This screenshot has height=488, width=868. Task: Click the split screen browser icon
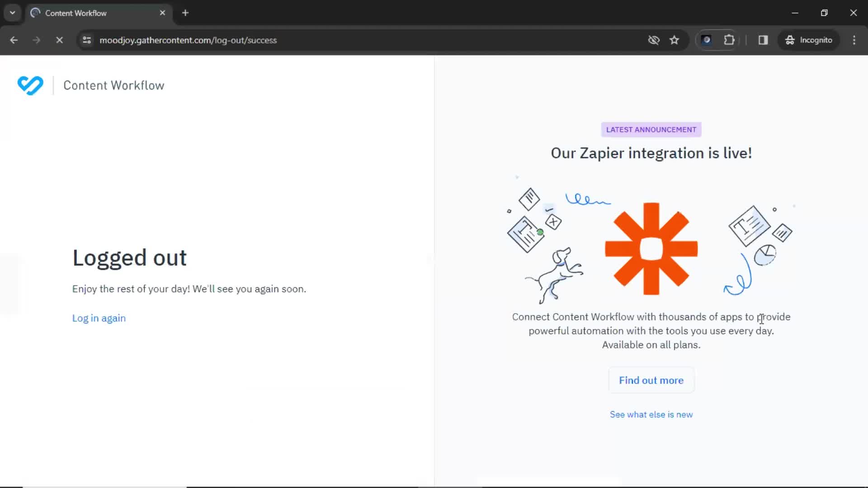(764, 40)
